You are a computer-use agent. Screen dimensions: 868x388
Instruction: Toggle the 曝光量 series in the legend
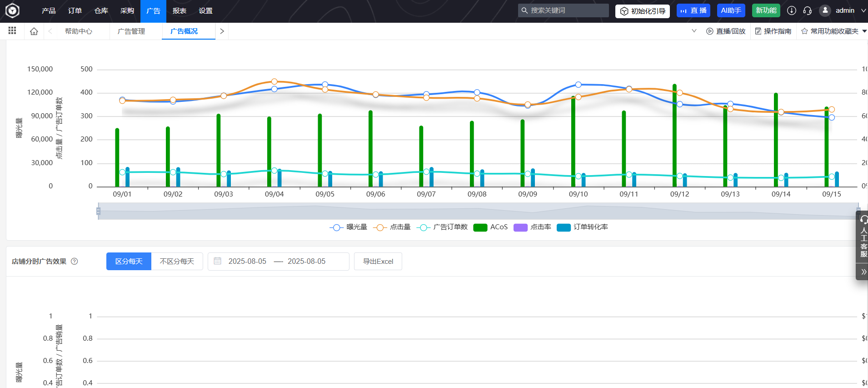pos(348,227)
